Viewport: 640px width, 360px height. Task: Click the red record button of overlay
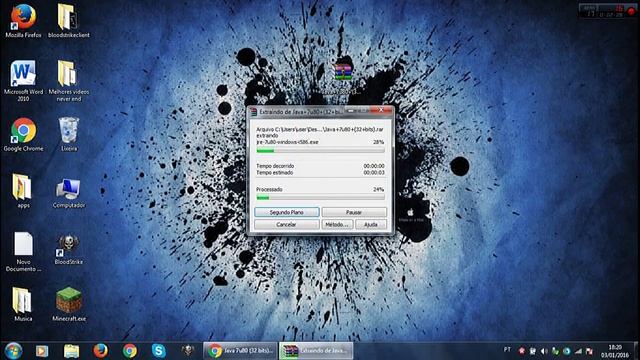(x=631, y=11)
